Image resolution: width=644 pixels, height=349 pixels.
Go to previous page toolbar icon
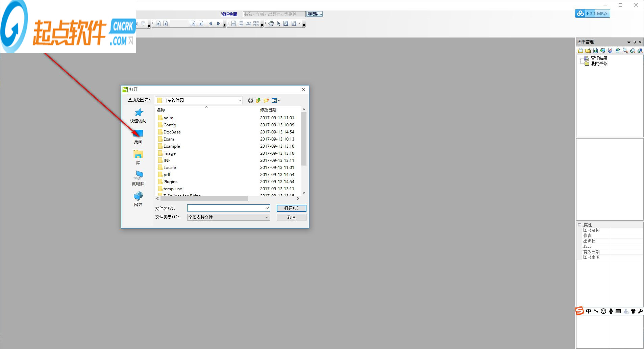[x=166, y=23]
